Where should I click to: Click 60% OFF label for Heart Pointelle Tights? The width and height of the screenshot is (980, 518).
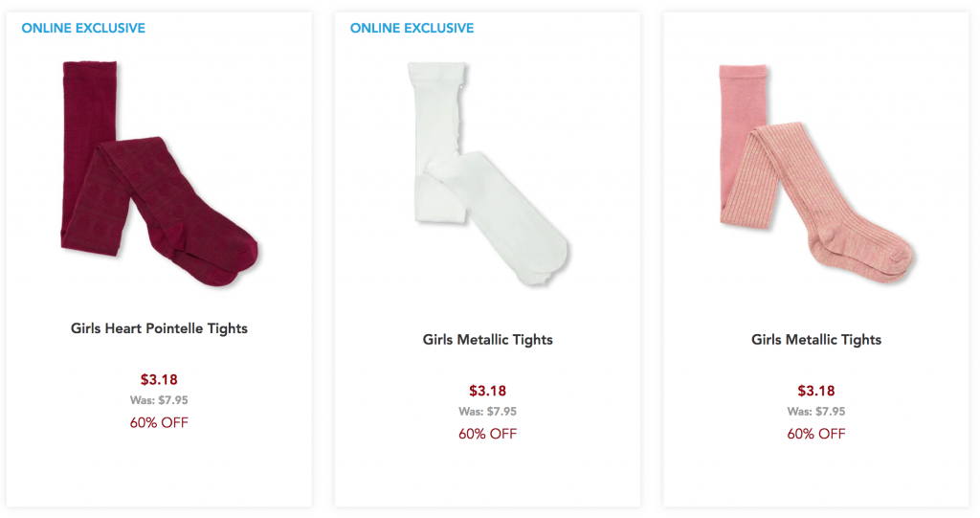pos(159,423)
